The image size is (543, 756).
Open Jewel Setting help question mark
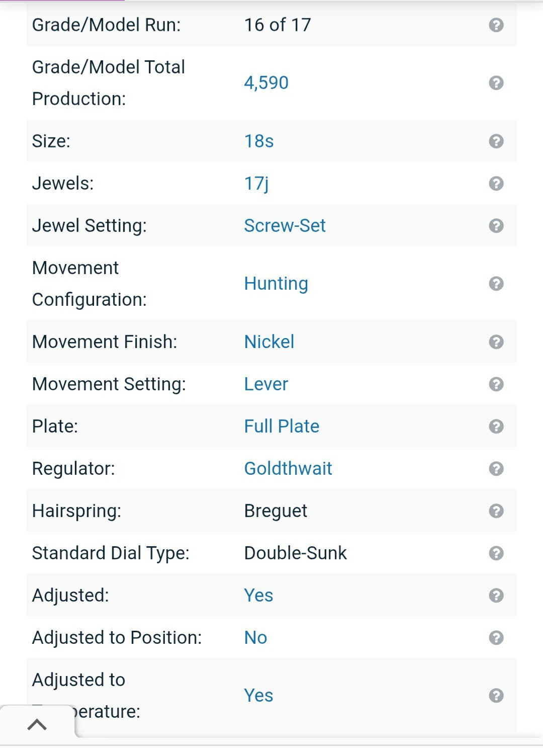(496, 226)
